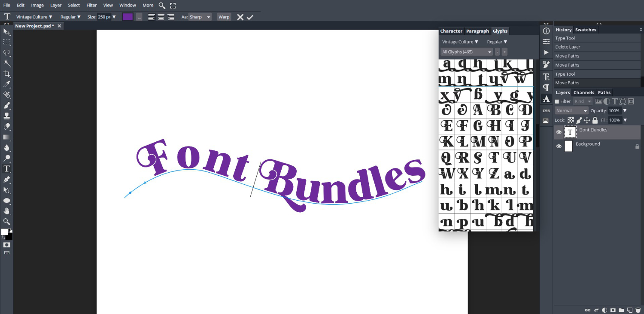Select the Gradient tool
This screenshot has width=644, height=314.
tap(7, 137)
